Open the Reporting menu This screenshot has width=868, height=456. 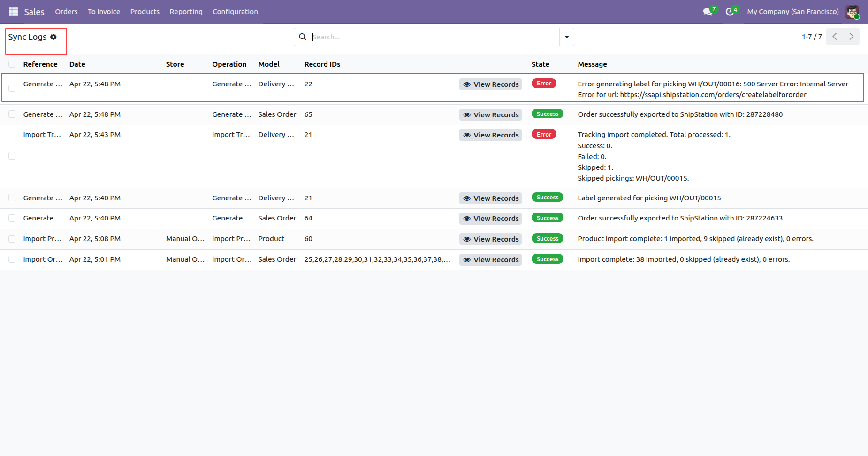(x=186, y=12)
